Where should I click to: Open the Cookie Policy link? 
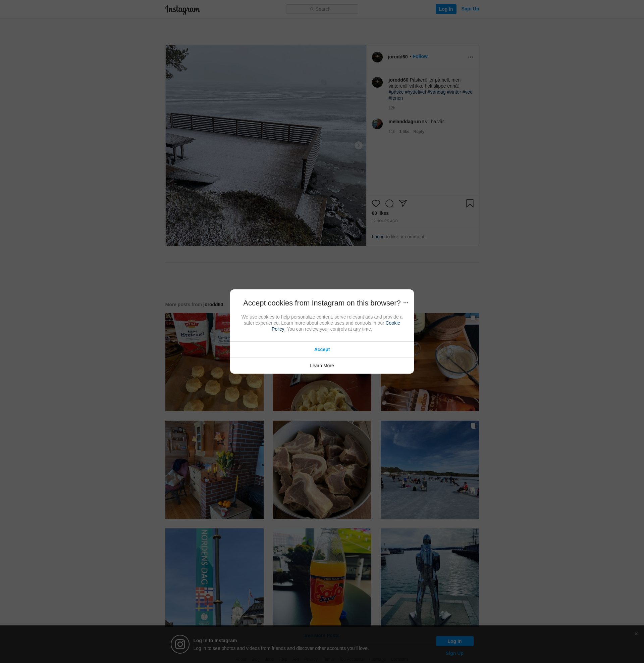click(x=392, y=323)
